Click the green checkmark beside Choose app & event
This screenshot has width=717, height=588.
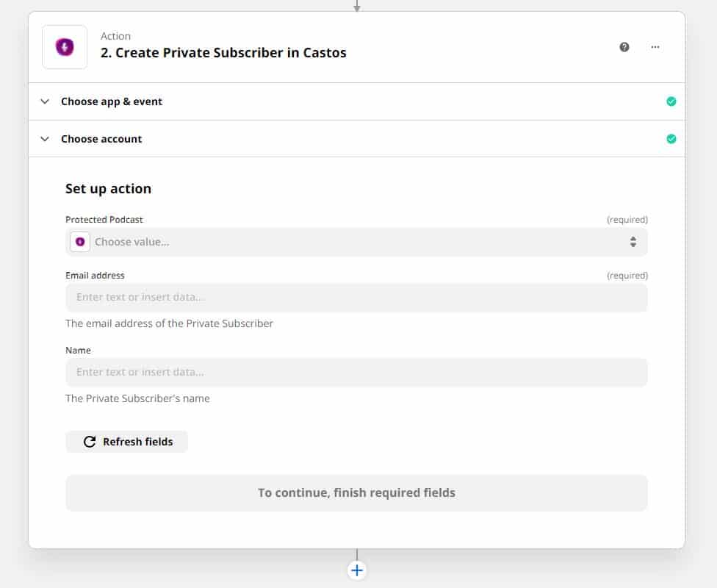[671, 101]
